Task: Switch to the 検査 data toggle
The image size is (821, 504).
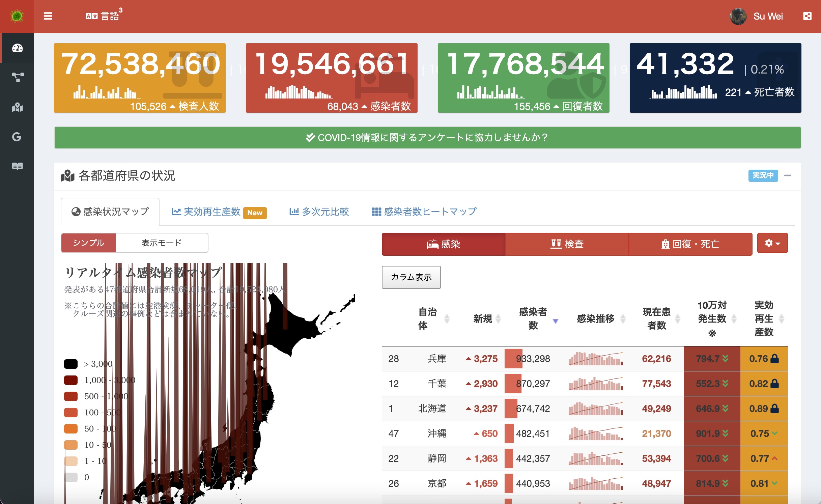Action: coord(567,244)
